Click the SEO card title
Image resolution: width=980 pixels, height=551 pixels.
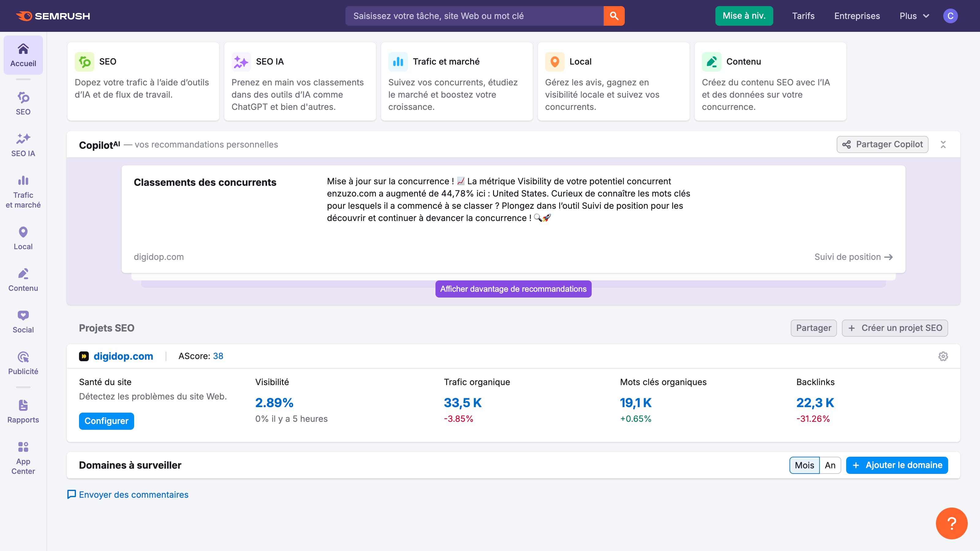tap(108, 62)
